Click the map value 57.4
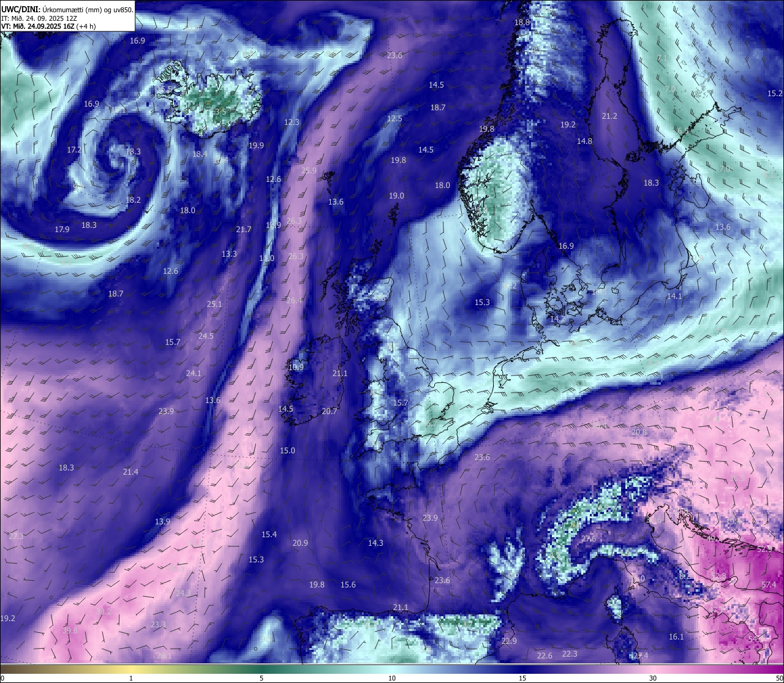 point(769,585)
